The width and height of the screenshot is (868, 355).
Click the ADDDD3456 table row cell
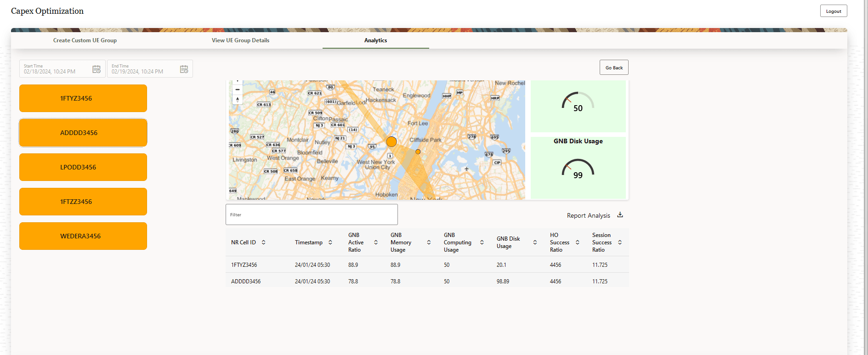[x=246, y=282]
